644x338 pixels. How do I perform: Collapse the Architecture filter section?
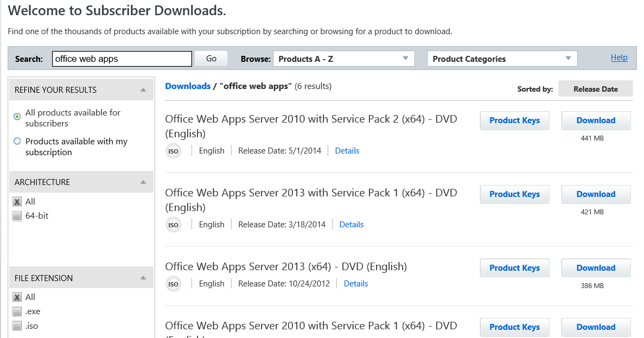(x=143, y=182)
